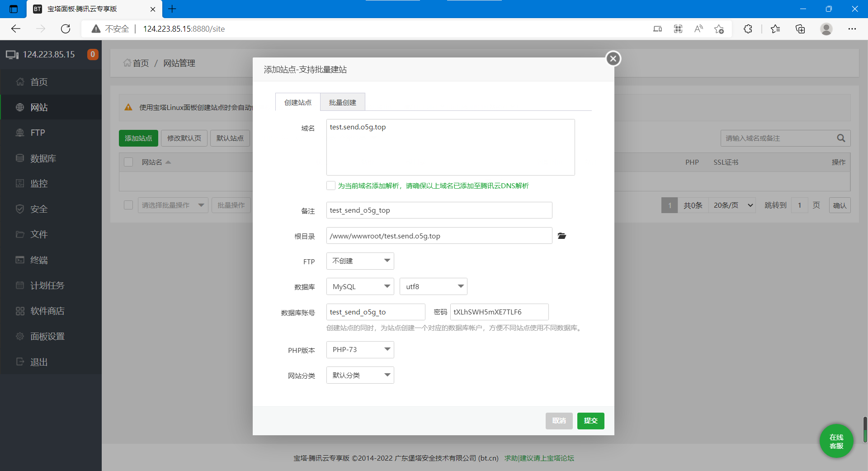Switch to the 批量创建 tab
This screenshot has width=868, height=471.
coord(342,102)
